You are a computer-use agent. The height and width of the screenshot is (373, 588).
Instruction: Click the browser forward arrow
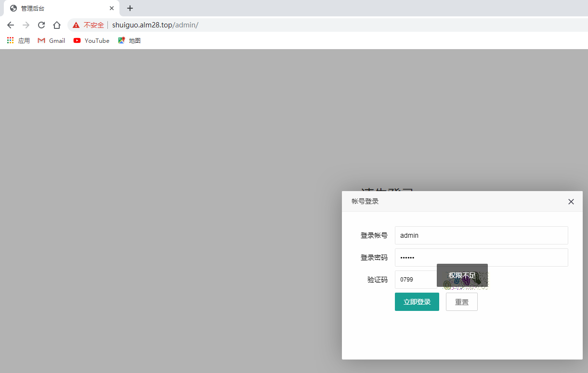pyautogui.click(x=26, y=25)
